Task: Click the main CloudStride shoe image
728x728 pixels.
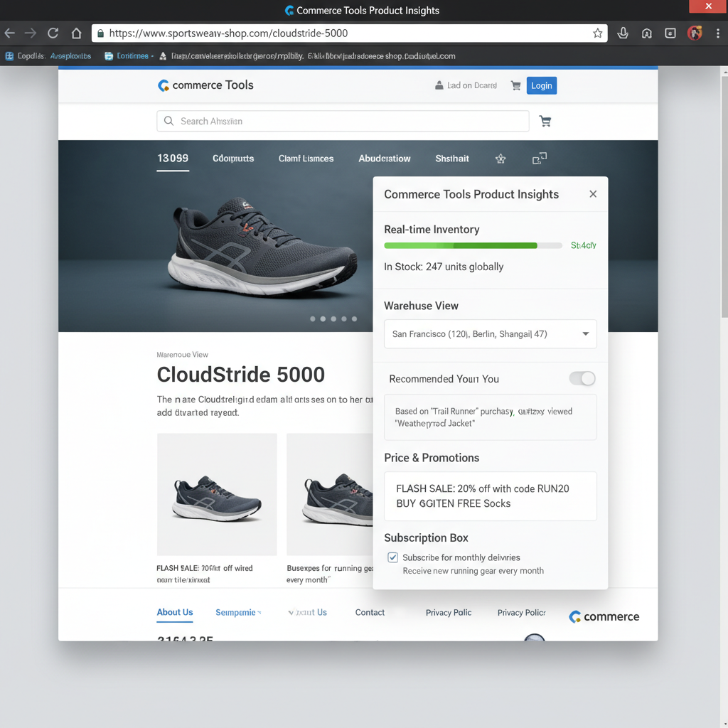Action: click(x=263, y=247)
